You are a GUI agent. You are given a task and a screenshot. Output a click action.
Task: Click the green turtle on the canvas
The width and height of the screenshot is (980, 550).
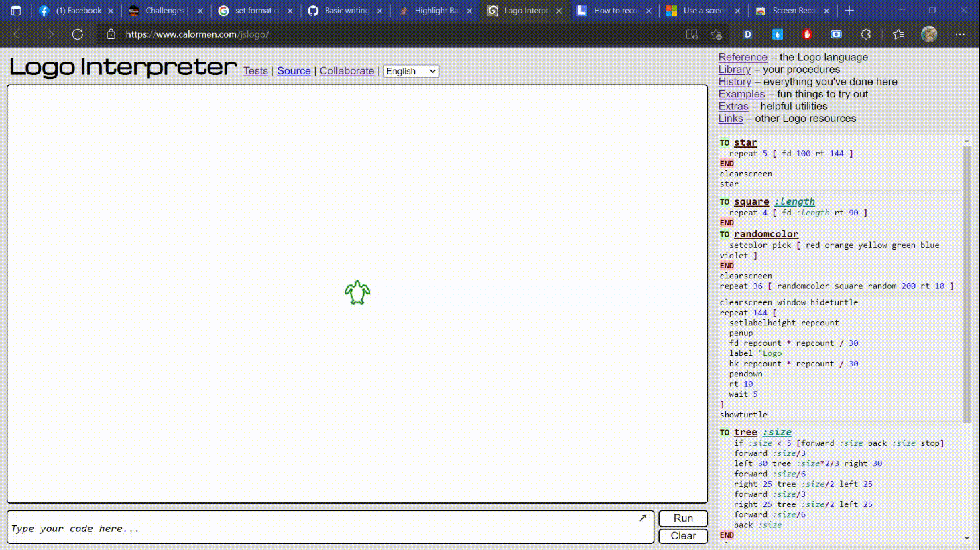pyautogui.click(x=357, y=292)
